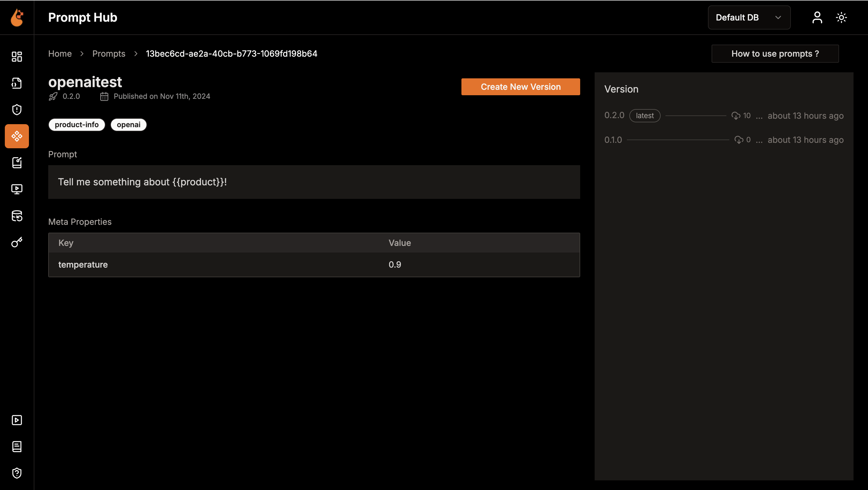
Task: Open the shield alert icon in the sidebar
Action: [17, 109]
